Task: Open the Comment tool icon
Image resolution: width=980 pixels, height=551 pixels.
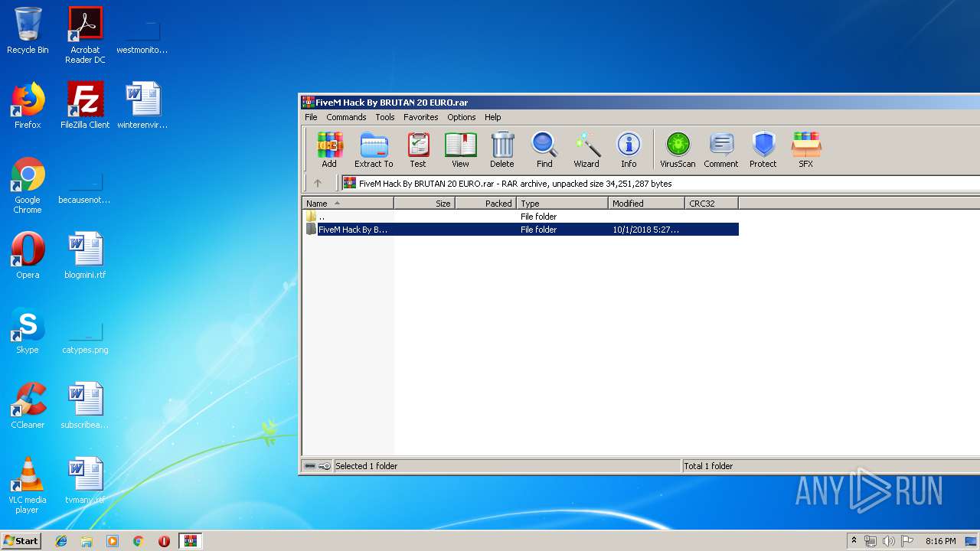Action: (721, 149)
